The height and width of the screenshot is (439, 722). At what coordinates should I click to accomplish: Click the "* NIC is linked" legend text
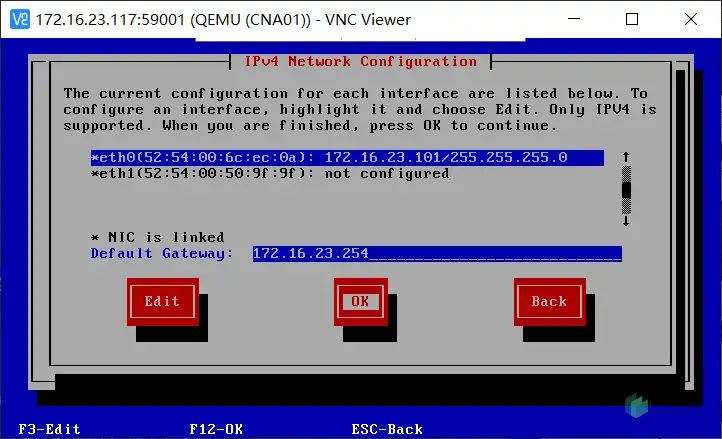(157, 237)
